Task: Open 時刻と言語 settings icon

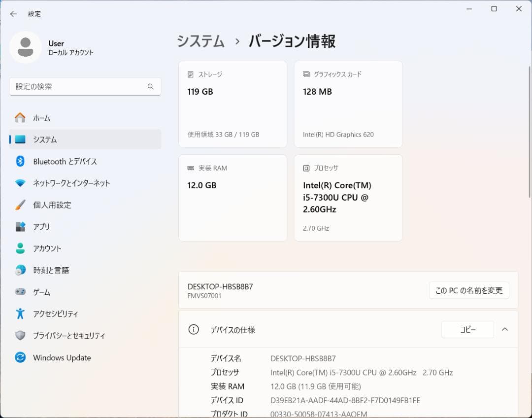Action: click(x=20, y=270)
